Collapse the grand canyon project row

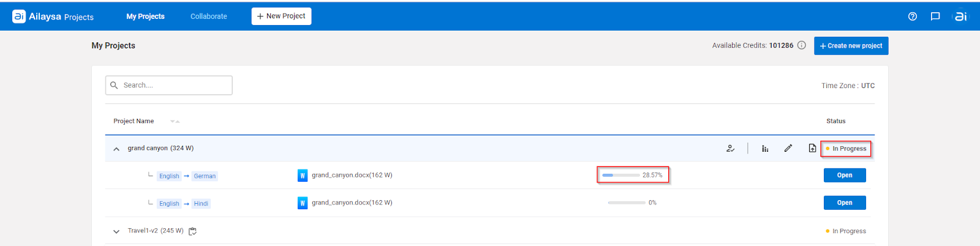pos(116,149)
